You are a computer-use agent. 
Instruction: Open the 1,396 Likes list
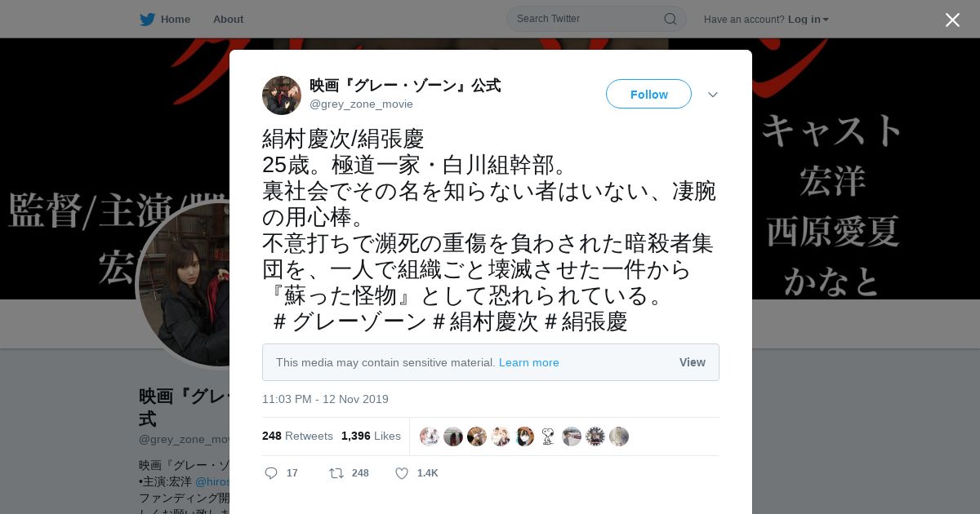pyautogui.click(x=371, y=436)
